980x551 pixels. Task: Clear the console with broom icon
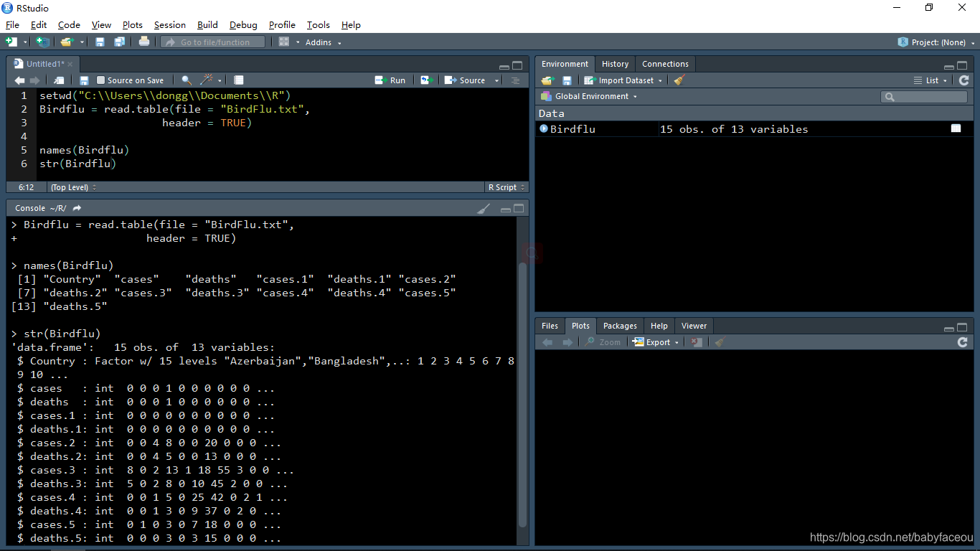(484, 208)
